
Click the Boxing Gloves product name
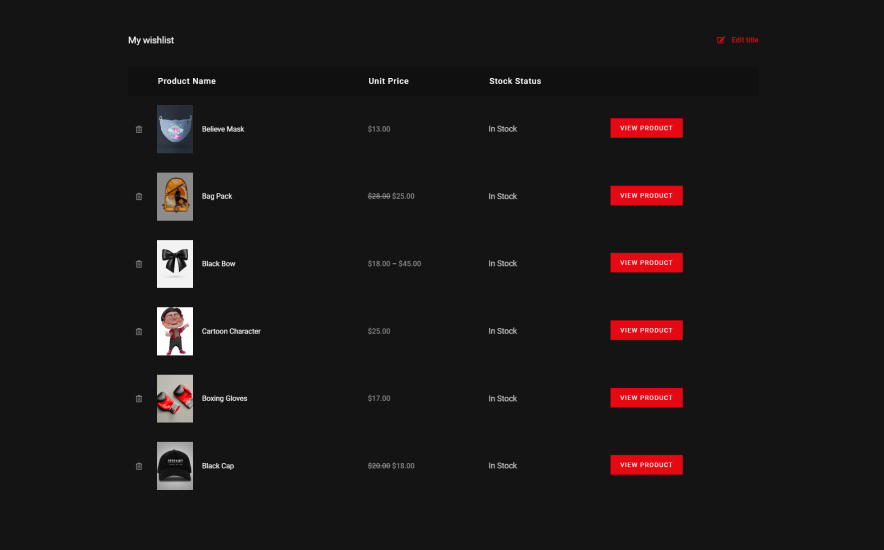point(224,399)
